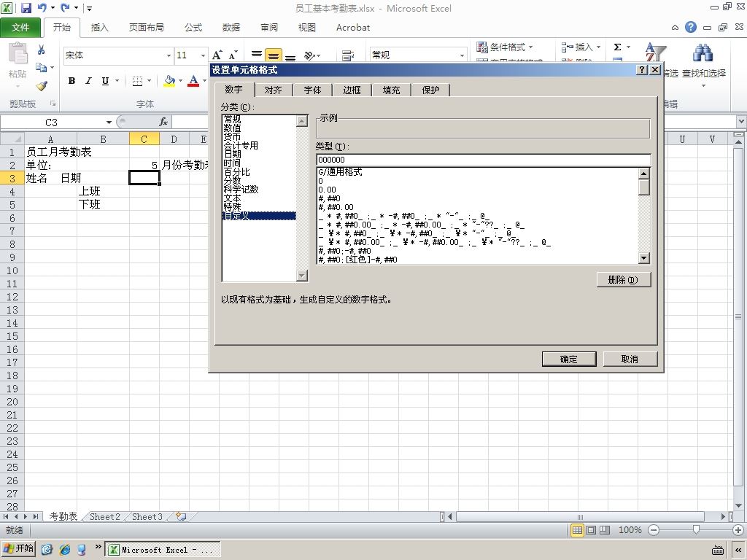Open the underline style dropdown arrow
747x560 pixels.
[x=117, y=81]
